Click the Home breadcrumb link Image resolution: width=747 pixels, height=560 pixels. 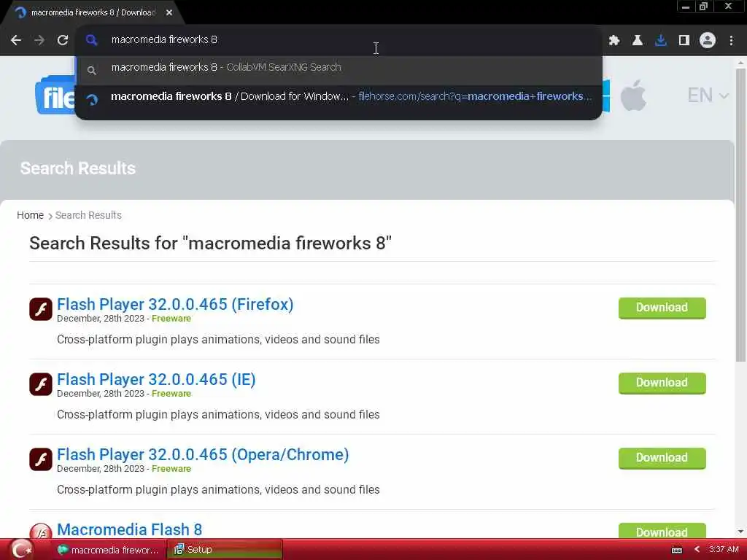point(30,215)
